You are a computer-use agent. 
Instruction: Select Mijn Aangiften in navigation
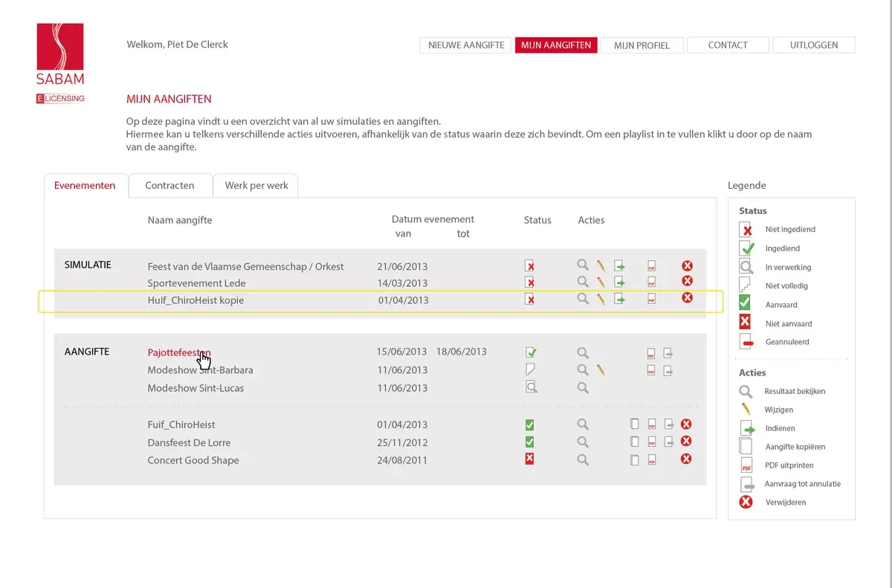[x=556, y=45]
